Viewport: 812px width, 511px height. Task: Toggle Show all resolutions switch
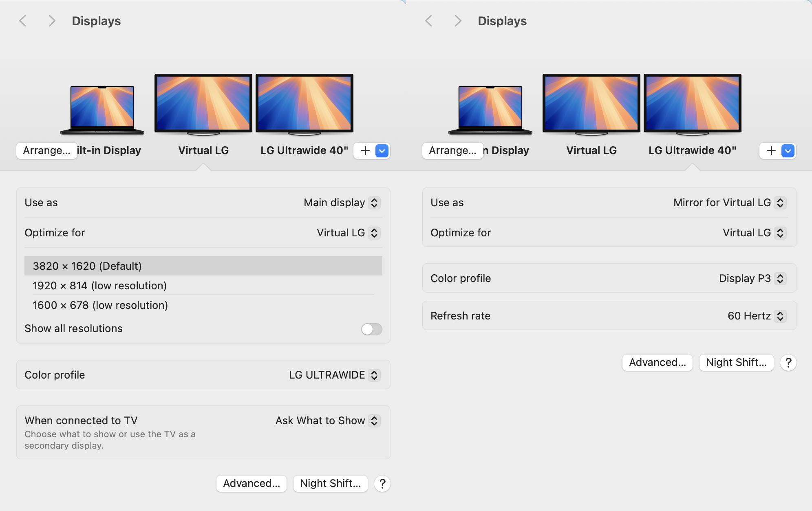pos(371,329)
